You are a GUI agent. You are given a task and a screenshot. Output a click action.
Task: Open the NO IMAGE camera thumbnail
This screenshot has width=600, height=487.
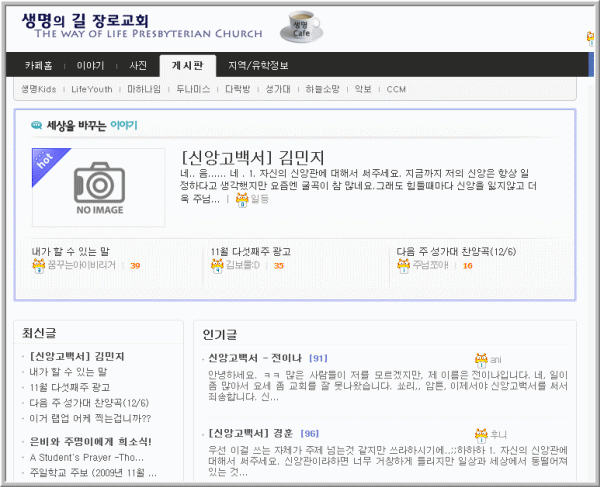[x=99, y=187]
